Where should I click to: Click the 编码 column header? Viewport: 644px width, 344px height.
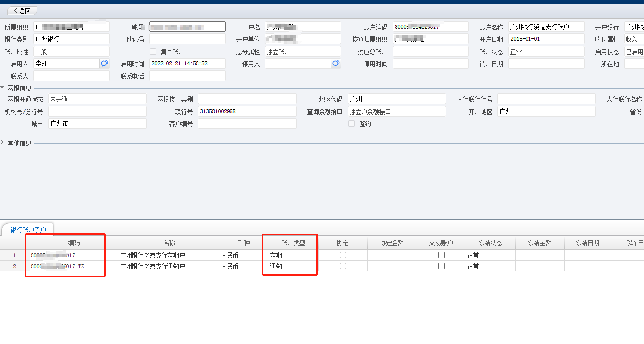pos(74,243)
